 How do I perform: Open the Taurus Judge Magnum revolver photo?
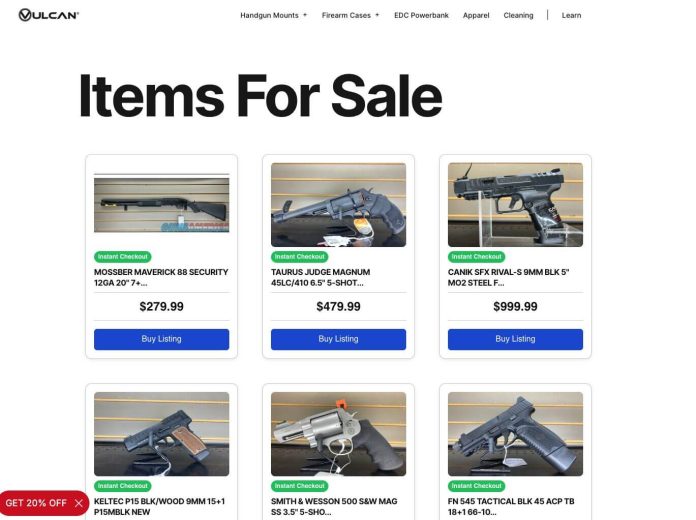pos(338,205)
